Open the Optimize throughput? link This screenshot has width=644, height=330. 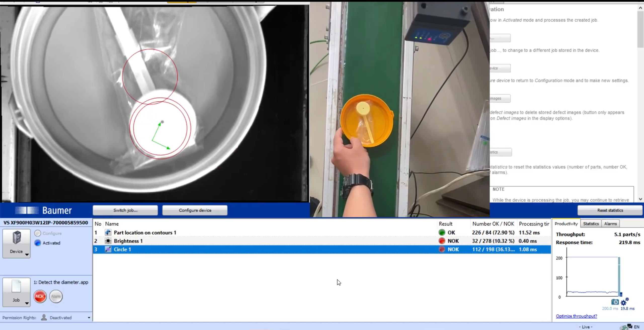coord(576,316)
